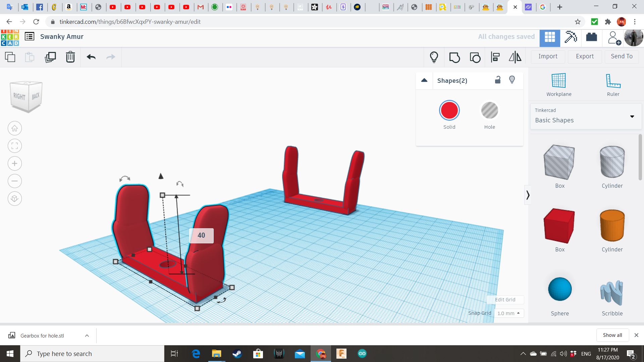
Task: Click the Undo arrow
Action: (x=91, y=57)
